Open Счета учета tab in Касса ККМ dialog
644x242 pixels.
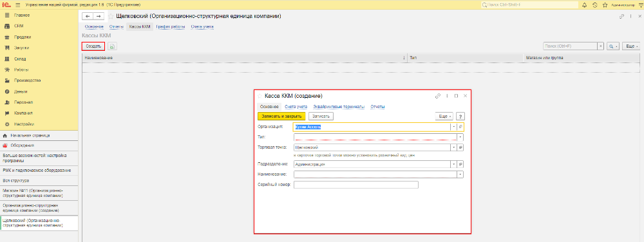[x=296, y=107]
